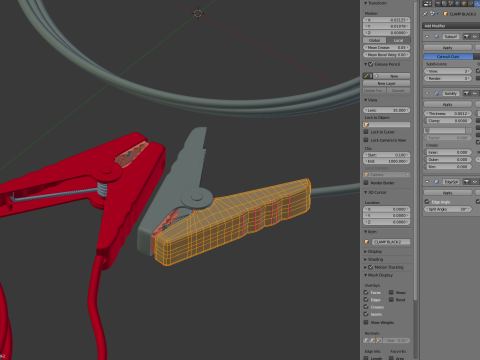Toggle Solidify modifier render camera icon

tap(466, 93)
